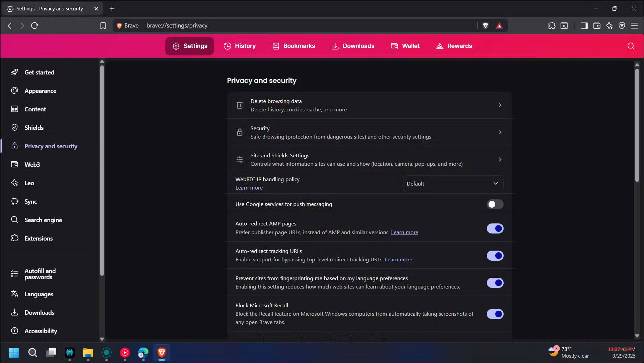Open Brave Rewards triangle icon
The height and width of the screenshot is (363, 644).
(x=499, y=25)
